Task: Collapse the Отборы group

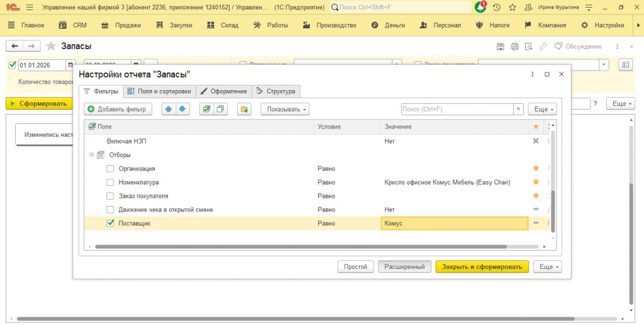Action: pyautogui.click(x=92, y=155)
